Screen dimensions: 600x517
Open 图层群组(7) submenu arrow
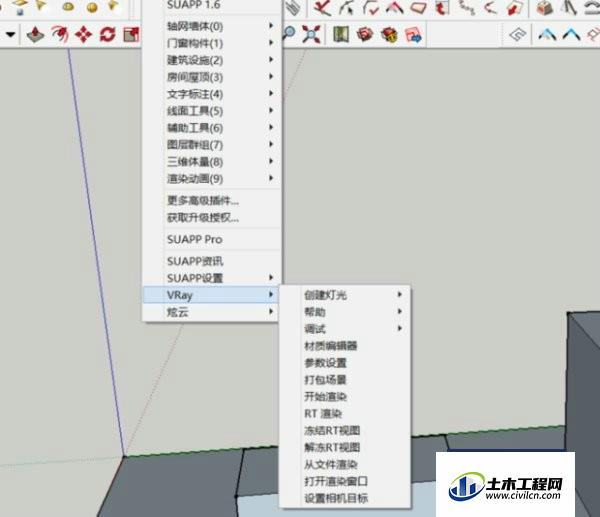click(271, 144)
